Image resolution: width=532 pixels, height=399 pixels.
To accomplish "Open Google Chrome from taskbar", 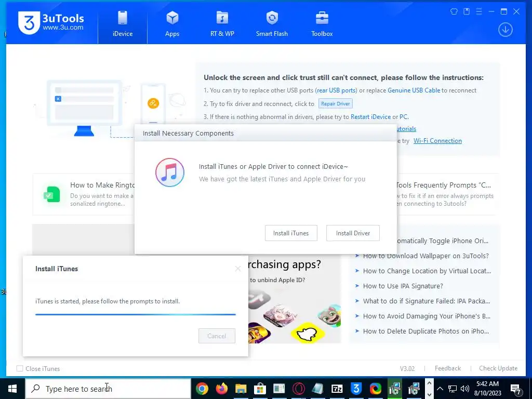I will coord(202,389).
